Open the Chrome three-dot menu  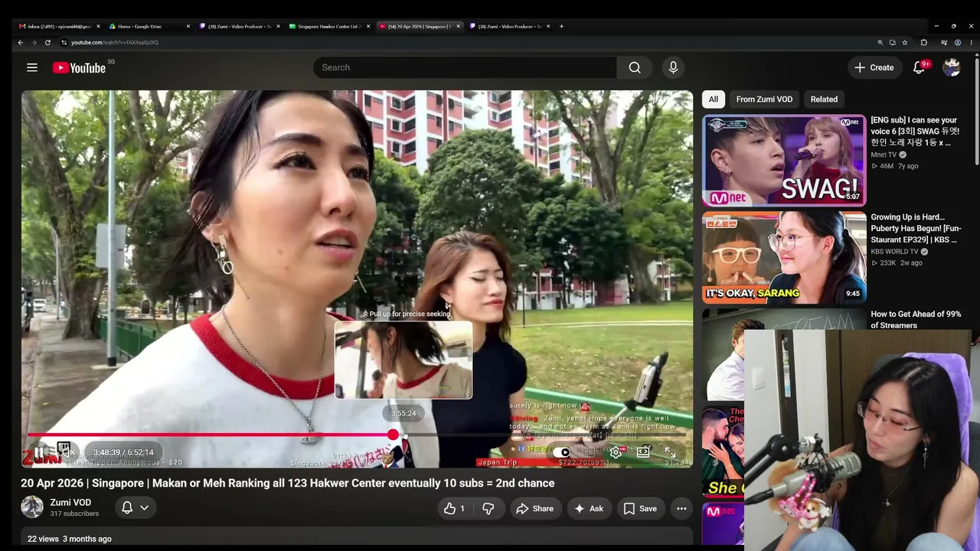[971, 42]
